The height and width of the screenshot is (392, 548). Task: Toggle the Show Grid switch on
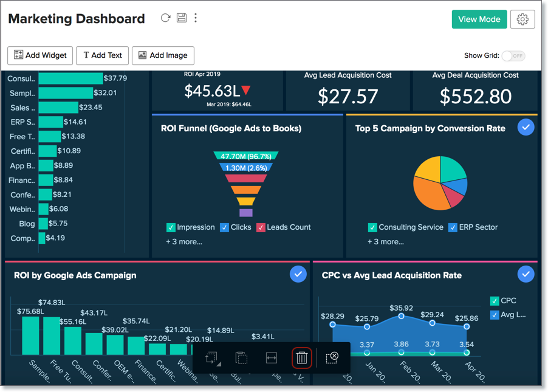pyautogui.click(x=513, y=55)
